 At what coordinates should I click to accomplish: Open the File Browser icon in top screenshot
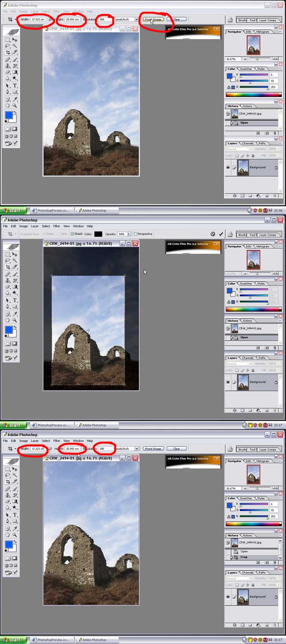pyautogui.click(x=230, y=20)
